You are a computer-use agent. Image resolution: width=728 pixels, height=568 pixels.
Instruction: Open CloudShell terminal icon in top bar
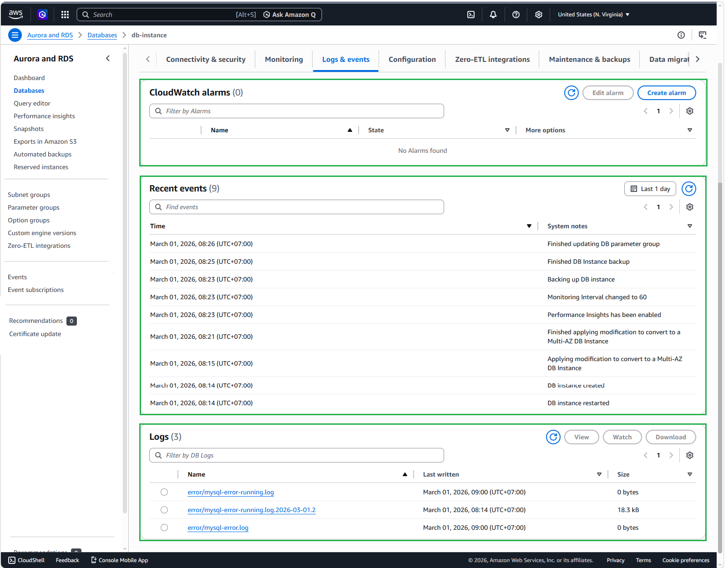[471, 15]
